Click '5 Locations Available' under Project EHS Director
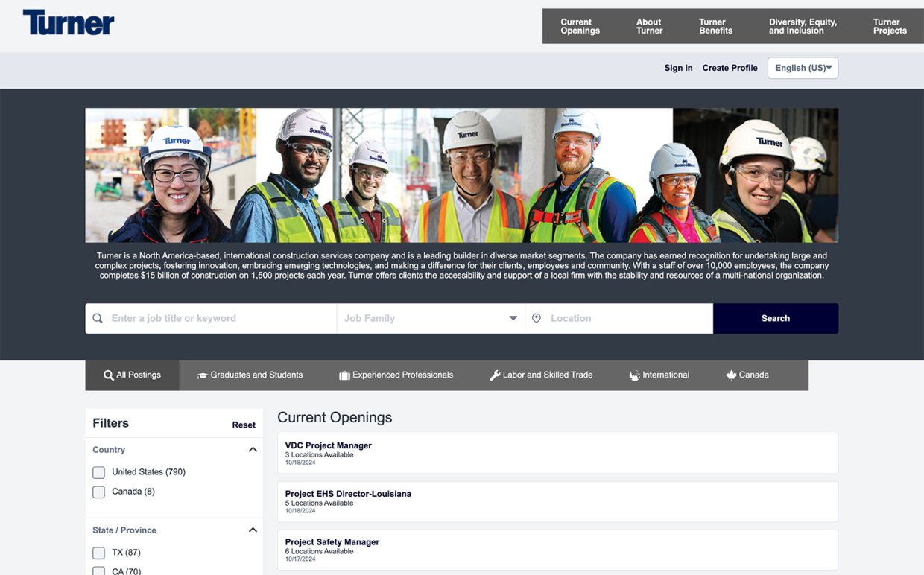Viewport: 924px width, 575px height. [x=319, y=503]
